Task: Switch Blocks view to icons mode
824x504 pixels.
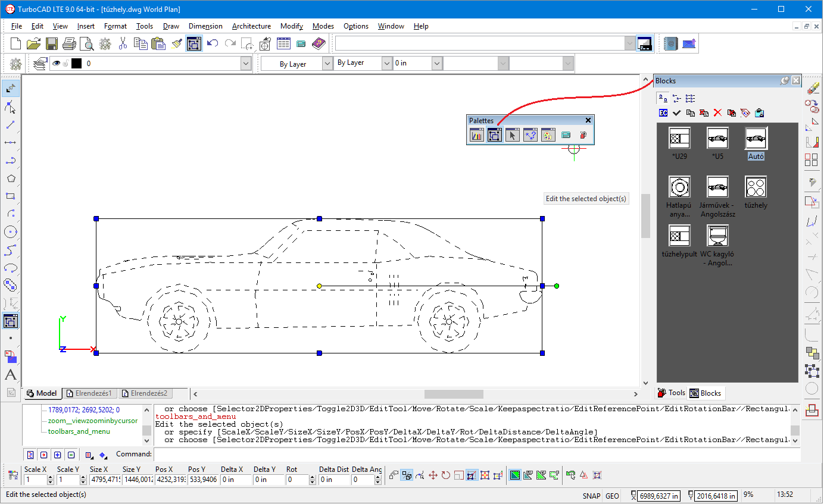Action: pos(662,98)
